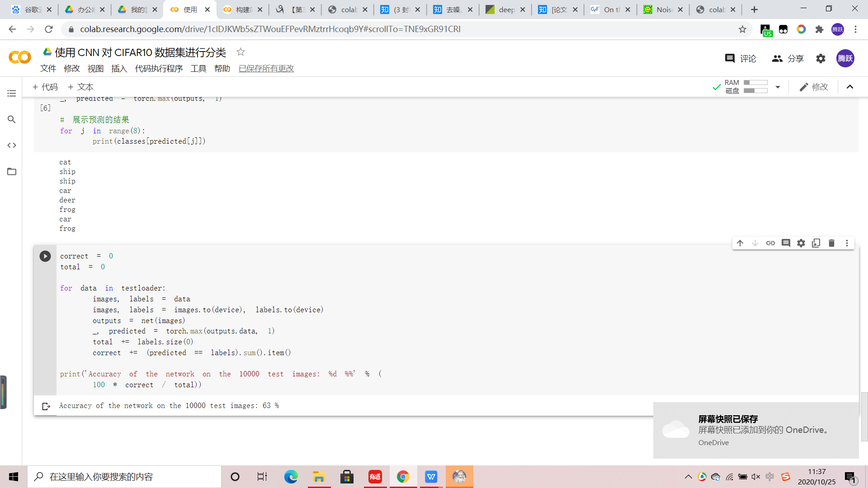Collapse the header with the chevron
Viewport: 868px width, 488px height.
tap(850, 87)
